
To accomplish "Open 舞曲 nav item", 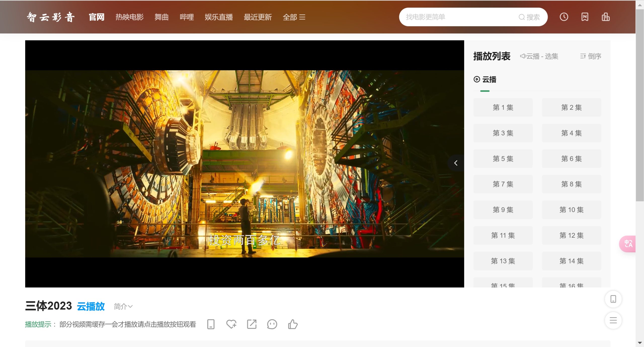I will [162, 17].
